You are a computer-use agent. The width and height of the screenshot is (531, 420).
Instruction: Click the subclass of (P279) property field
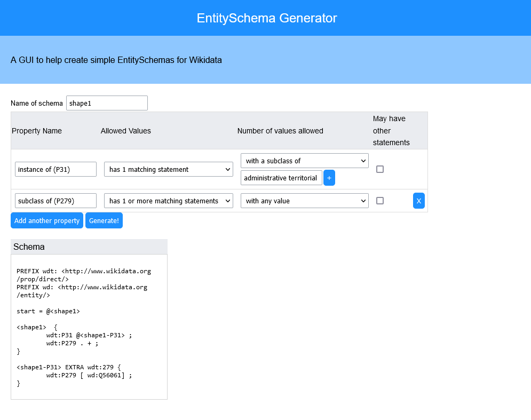[x=56, y=201]
